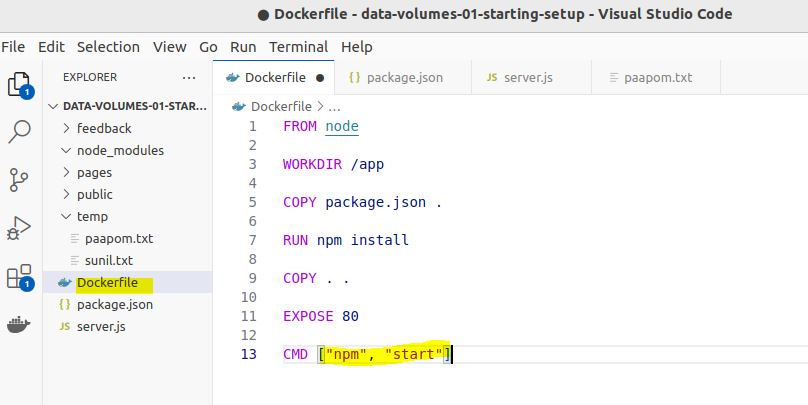The height and width of the screenshot is (405, 808).
Task: Open the Run and Debug icon
Action: point(19,228)
